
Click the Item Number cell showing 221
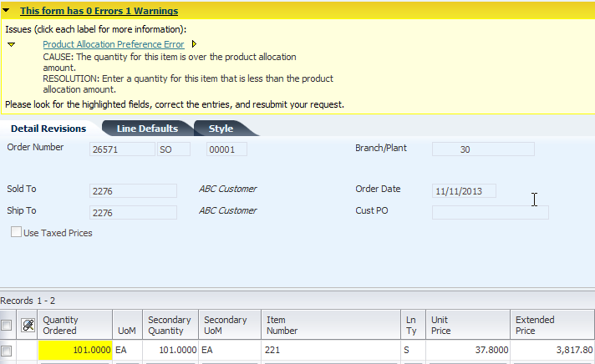coord(331,350)
